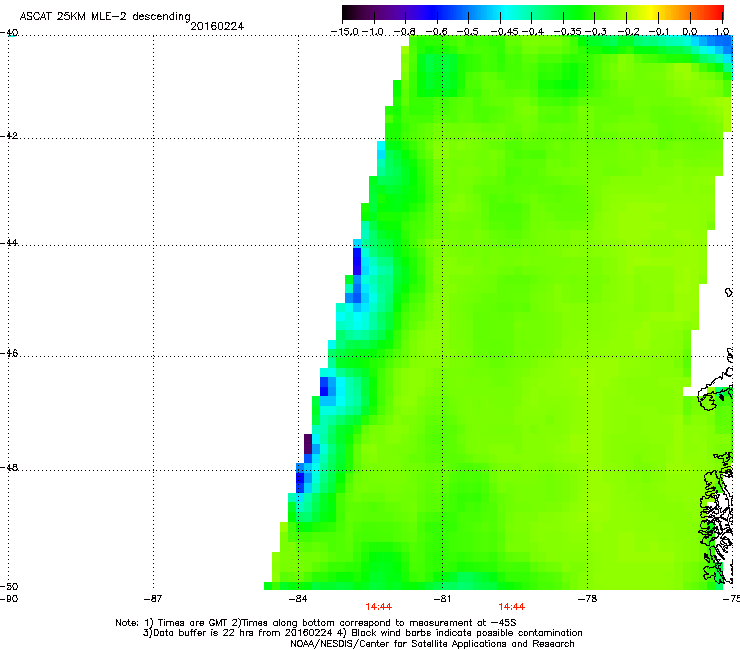The height and width of the screenshot is (650, 740).
Task: Click the red 14:44 time between -81 and -78
Action: pyautogui.click(x=512, y=607)
